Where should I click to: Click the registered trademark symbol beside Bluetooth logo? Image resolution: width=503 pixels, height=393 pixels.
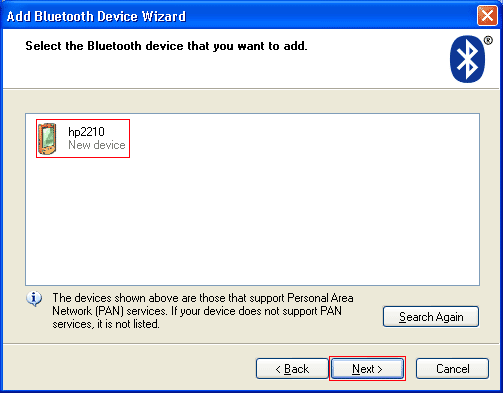488,41
